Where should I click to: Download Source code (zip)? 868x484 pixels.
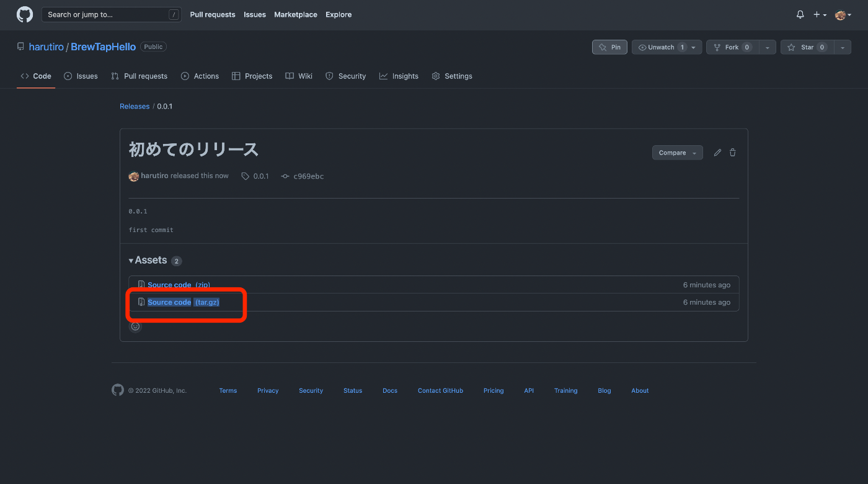[x=179, y=285]
